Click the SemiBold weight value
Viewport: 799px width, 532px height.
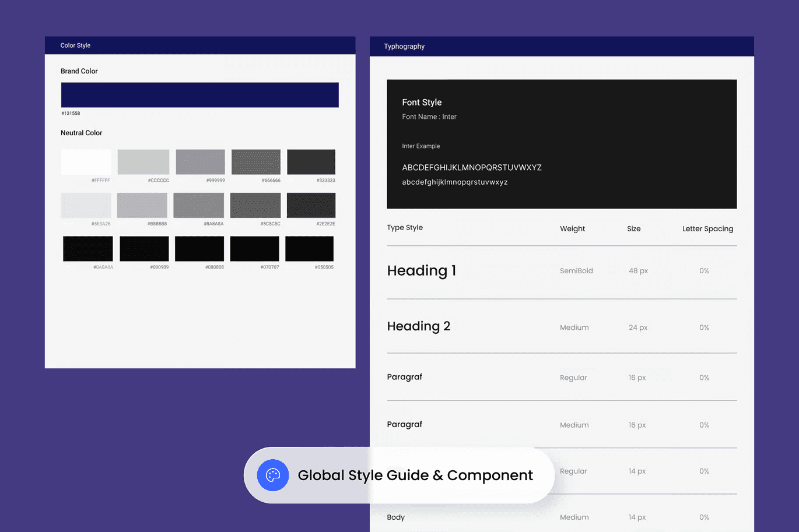click(x=576, y=271)
